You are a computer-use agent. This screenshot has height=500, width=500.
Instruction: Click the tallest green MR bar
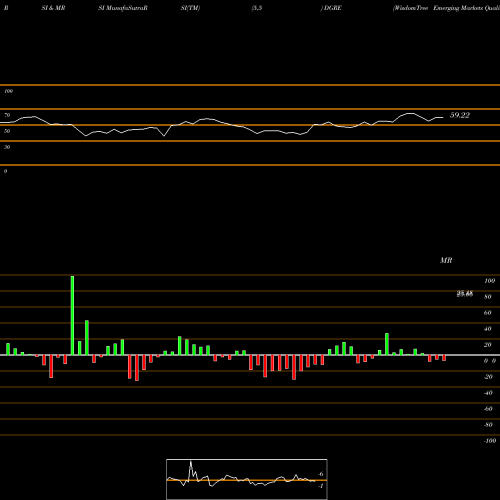pos(72,315)
